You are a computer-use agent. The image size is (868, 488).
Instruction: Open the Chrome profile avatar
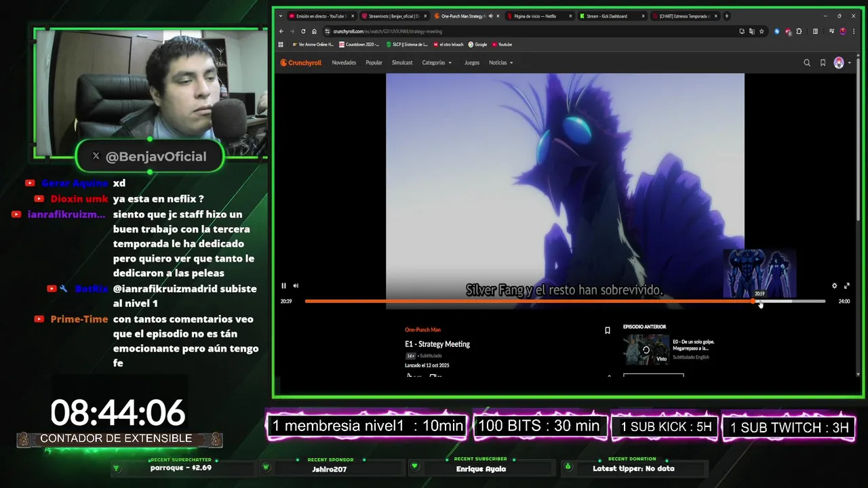tap(843, 31)
